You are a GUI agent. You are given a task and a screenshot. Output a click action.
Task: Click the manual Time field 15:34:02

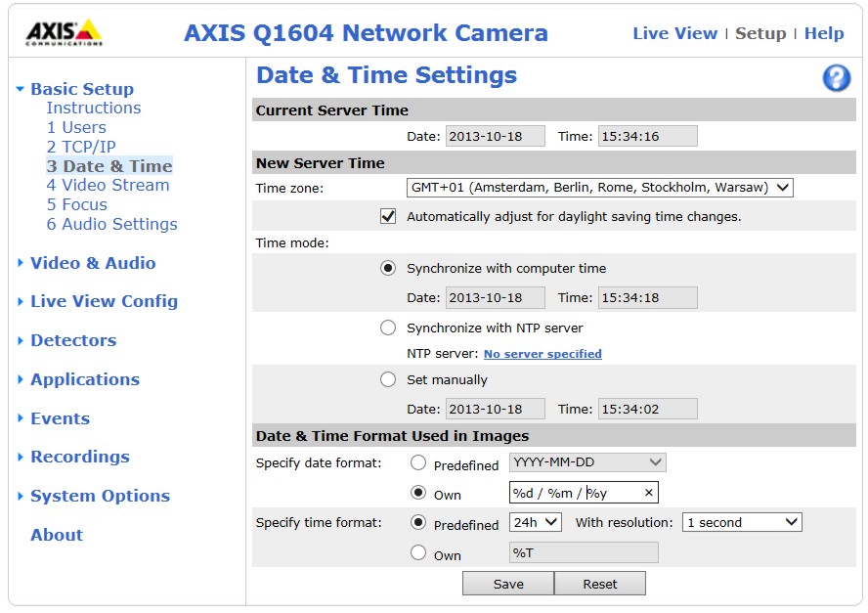point(648,410)
